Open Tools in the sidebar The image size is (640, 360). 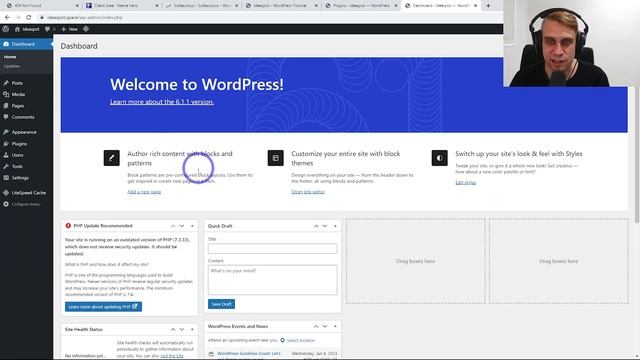coord(26,167)
